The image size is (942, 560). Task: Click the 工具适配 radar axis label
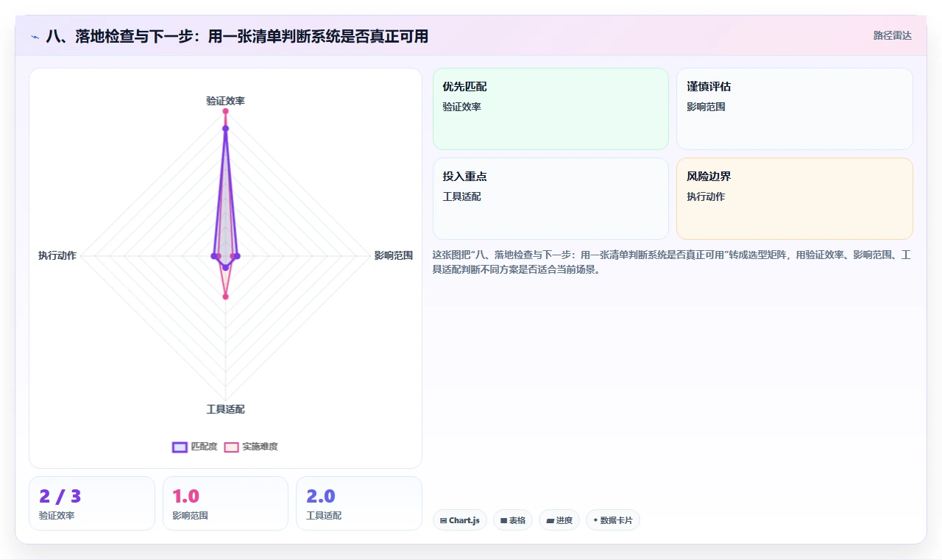point(225,409)
